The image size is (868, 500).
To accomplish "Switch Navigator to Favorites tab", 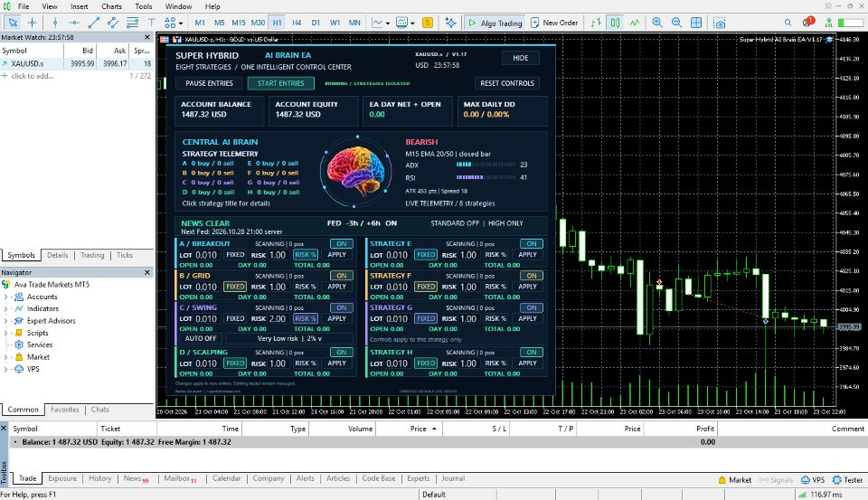I will coord(65,410).
